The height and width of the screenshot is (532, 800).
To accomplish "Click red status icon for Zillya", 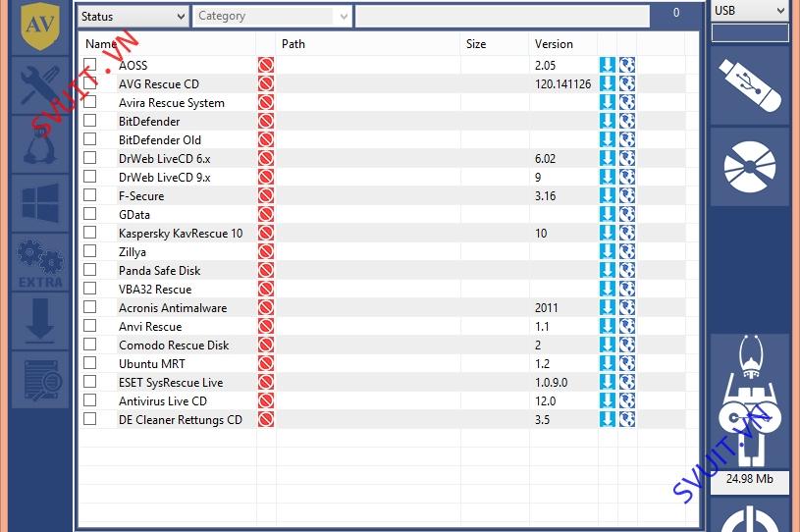I will (266, 251).
